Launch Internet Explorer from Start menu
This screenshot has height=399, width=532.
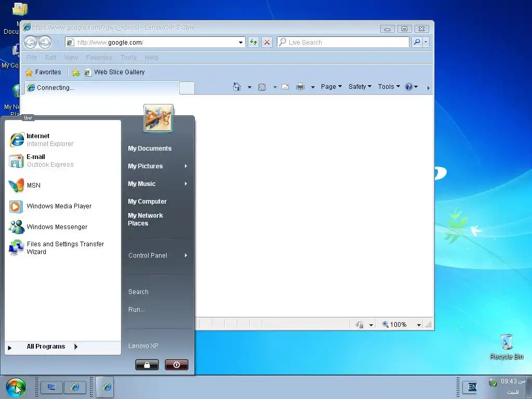63,140
